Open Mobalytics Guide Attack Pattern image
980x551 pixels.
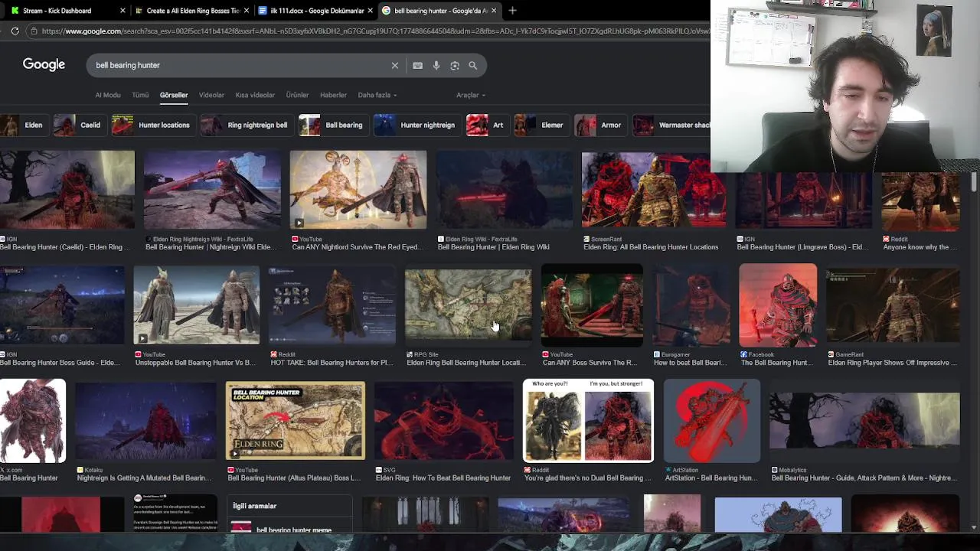[x=864, y=421]
